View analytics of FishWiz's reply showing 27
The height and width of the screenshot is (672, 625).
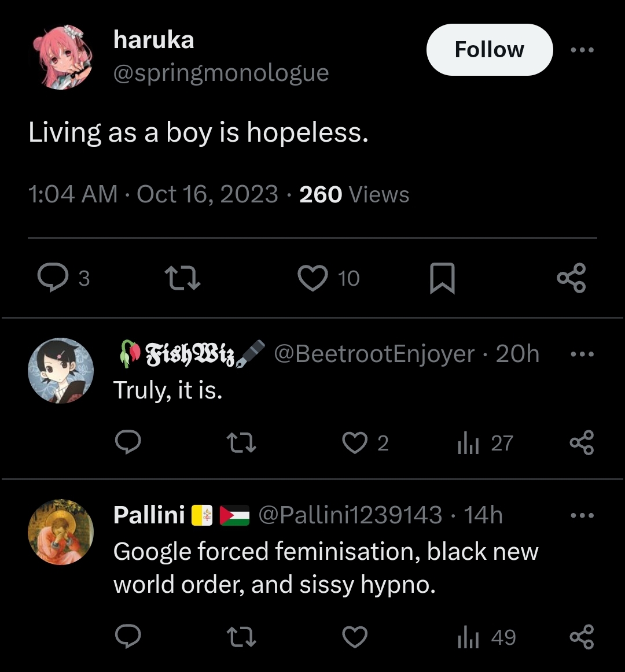click(485, 443)
